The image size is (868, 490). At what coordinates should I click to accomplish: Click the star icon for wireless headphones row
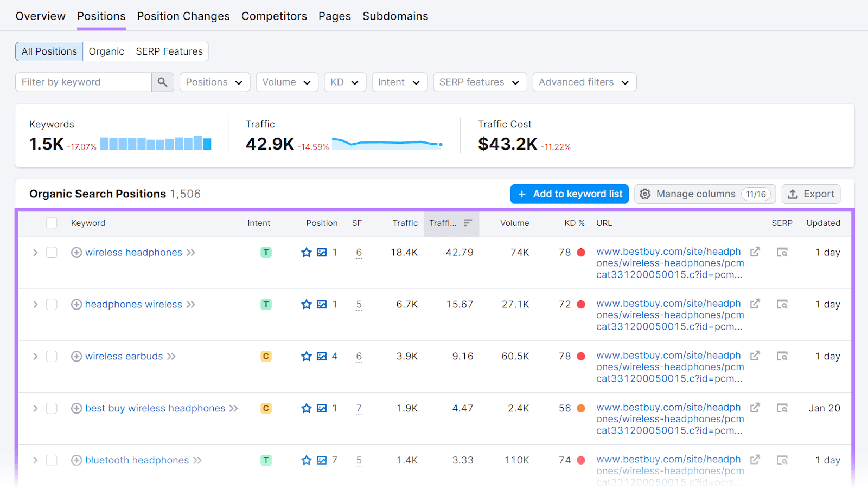[x=306, y=252]
